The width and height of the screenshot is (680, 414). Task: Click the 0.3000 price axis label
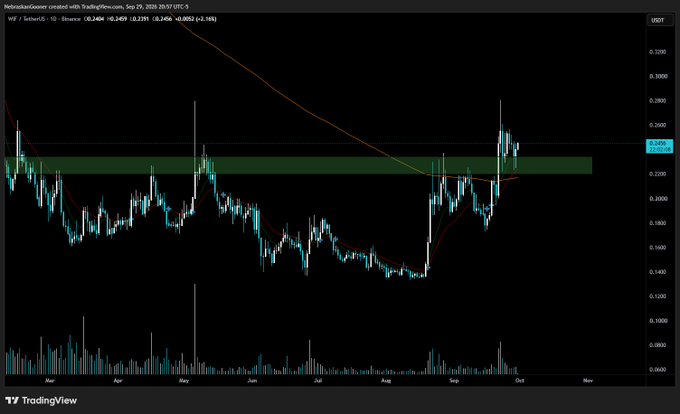pos(658,76)
